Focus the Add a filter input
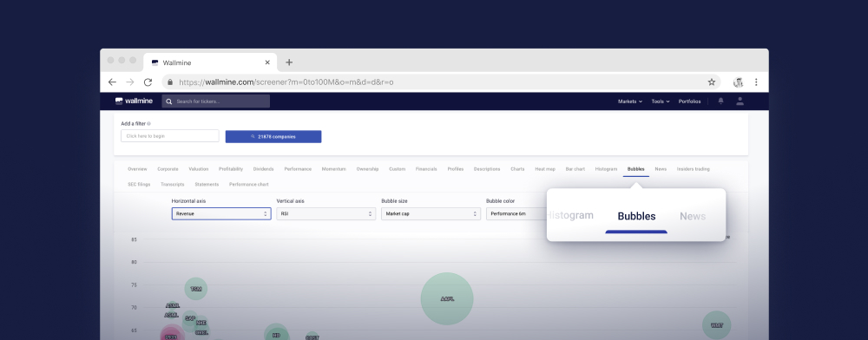Image resolution: width=868 pixels, height=340 pixels. pos(170,136)
